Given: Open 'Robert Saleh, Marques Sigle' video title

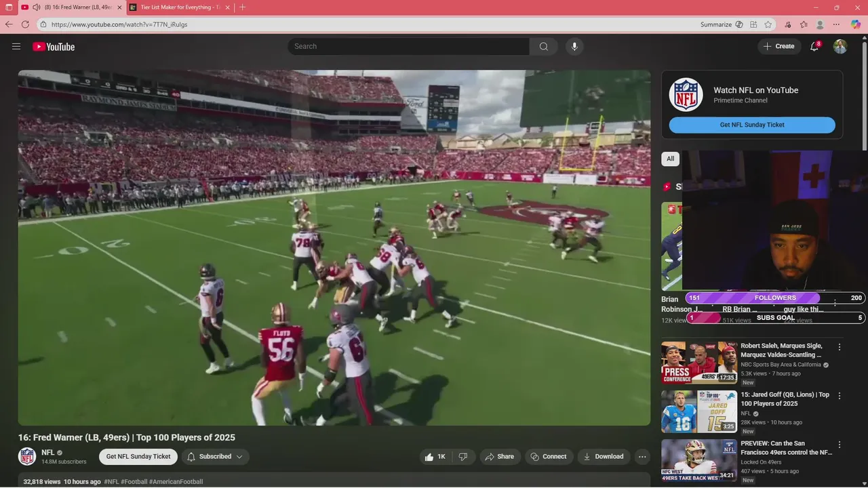Looking at the screenshot, I should click(781, 350).
